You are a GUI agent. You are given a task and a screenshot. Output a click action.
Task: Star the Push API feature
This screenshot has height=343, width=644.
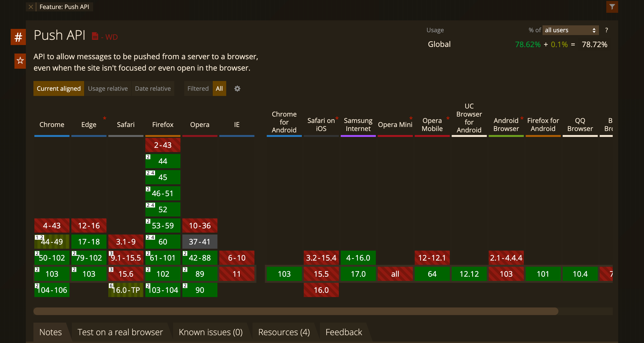point(20,61)
